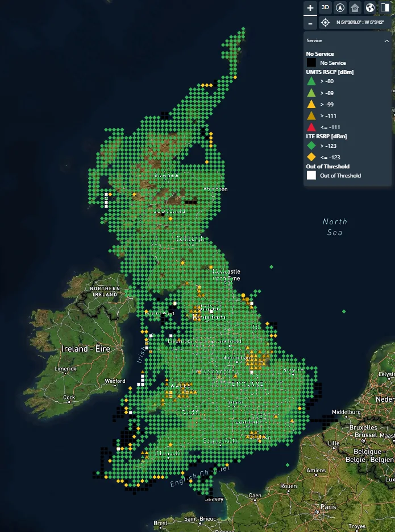This screenshot has width=395, height=532.
Task: Click the 'Cork' map label
Action: tap(69, 397)
